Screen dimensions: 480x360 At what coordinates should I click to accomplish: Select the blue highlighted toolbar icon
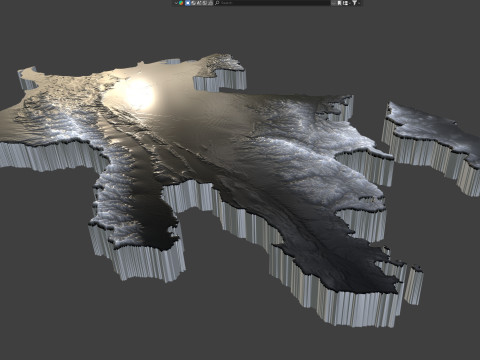[188, 3]
